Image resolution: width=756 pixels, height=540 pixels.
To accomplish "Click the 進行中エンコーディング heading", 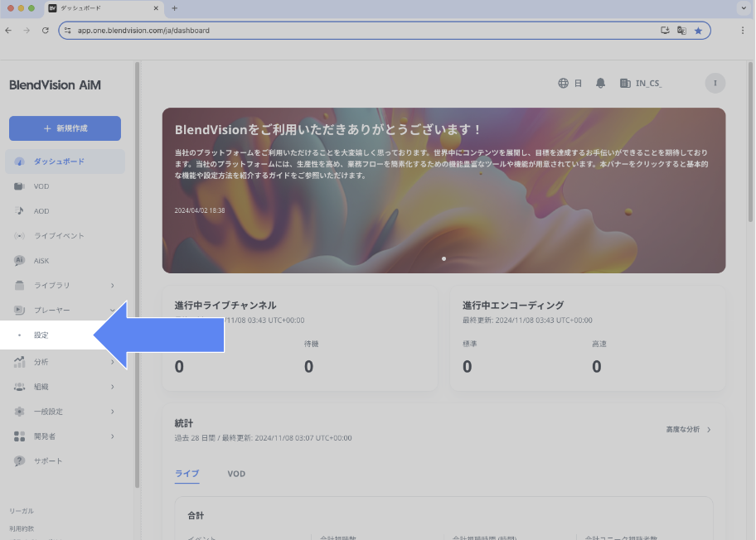I will click(x=513, y=306).
